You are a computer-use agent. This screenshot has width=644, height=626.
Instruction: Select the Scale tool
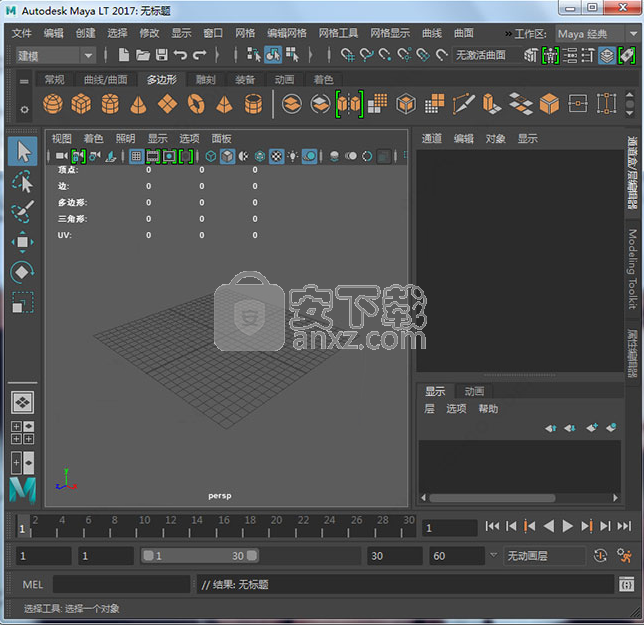22,302
